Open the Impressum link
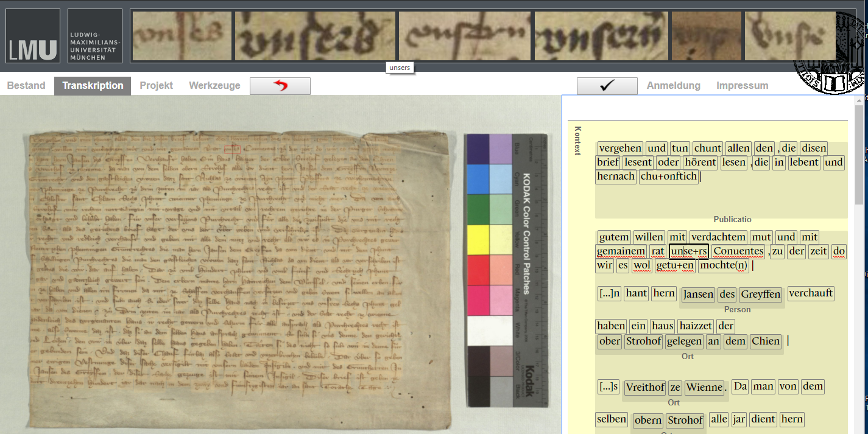 [742, 86]
